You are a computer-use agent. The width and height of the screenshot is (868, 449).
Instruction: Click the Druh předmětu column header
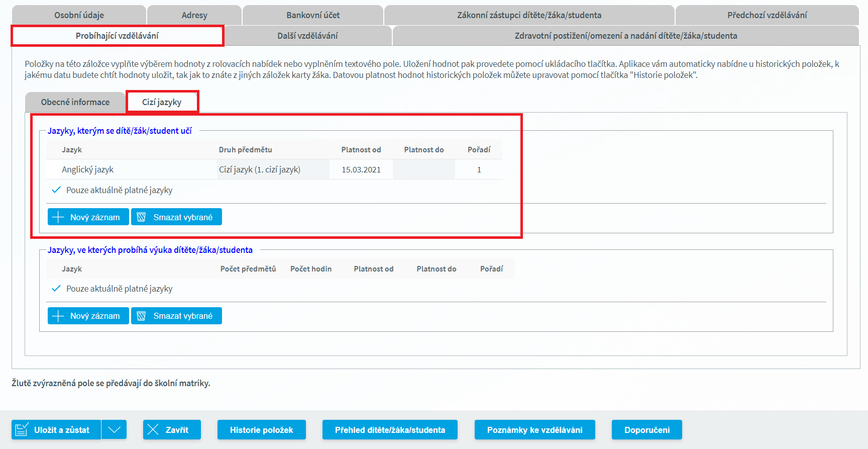pyautogui.click(x=246, y=149)
